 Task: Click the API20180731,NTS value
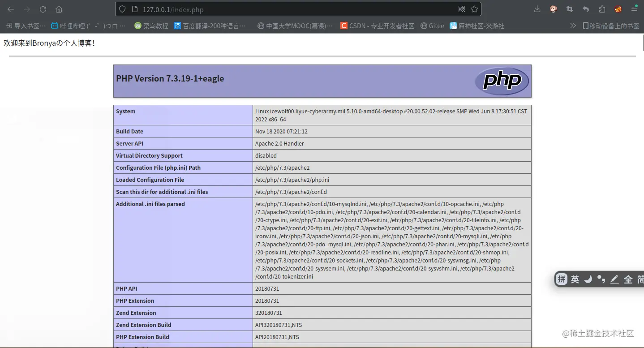click(277, 337)
